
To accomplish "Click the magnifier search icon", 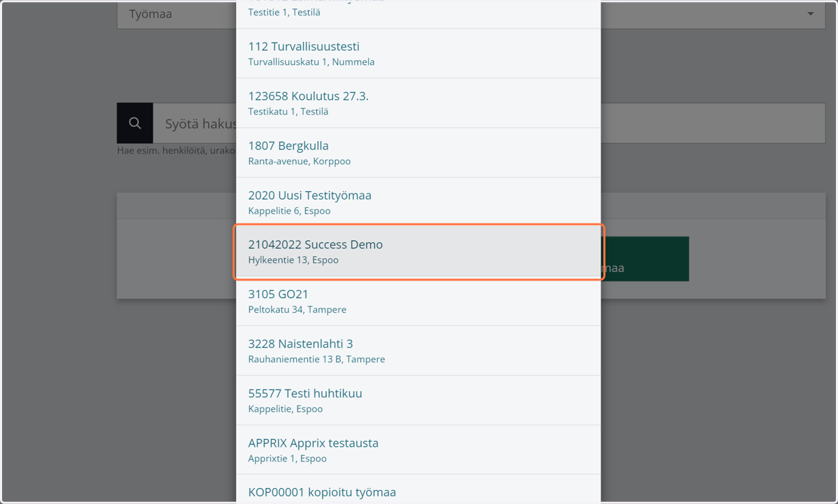I will tap(135, 124).
